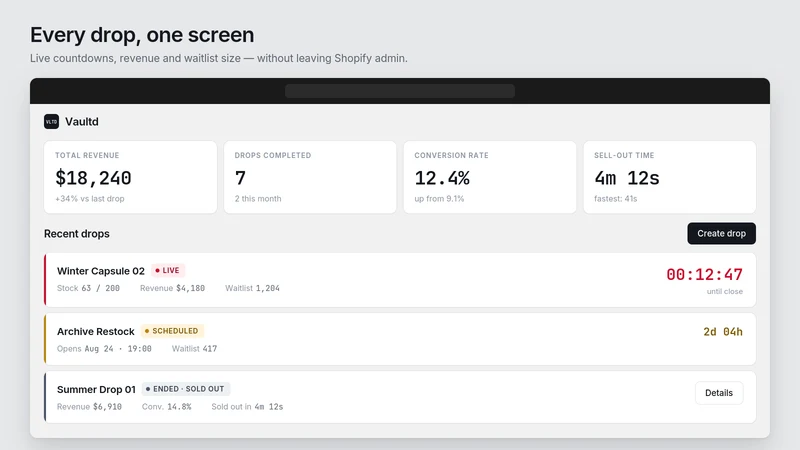Click the Create drop button
Image resolution: width=800 pixels, height=450 pixels.
pyautogui.click(x=721, y=233)
